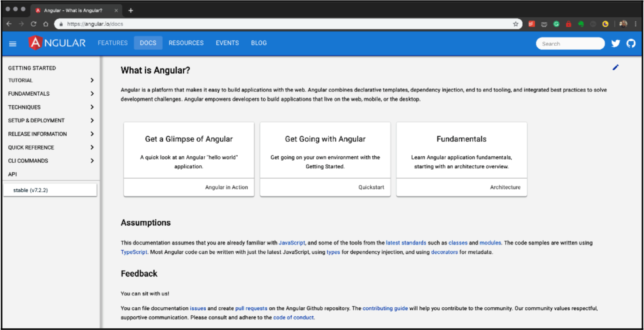Viewport: 644px width, 330px height.
Task: Click the gray disabled extension icon
Action: point(593,24)
